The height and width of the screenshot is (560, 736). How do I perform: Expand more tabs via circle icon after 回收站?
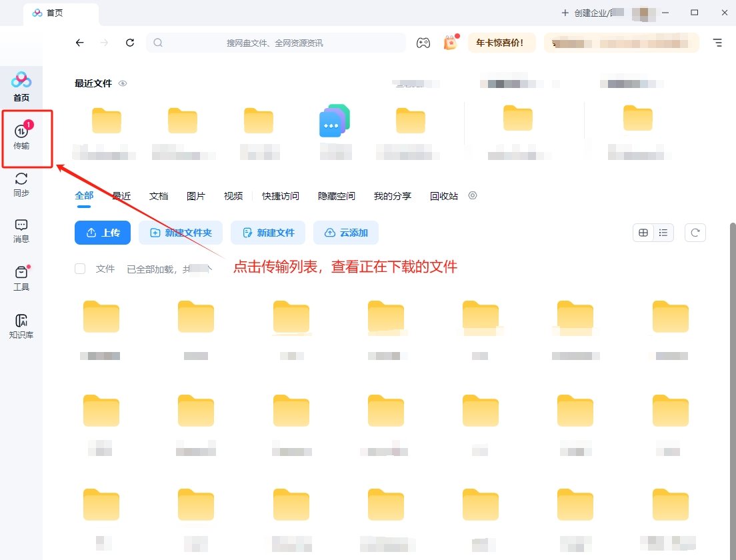point(473,195)
